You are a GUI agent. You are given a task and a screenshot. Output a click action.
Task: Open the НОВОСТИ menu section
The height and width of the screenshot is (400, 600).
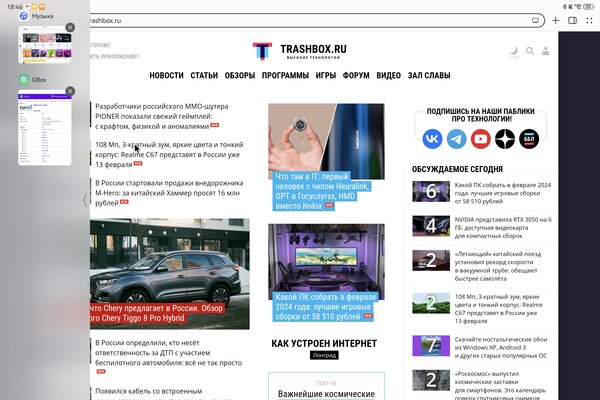(166, 75)
